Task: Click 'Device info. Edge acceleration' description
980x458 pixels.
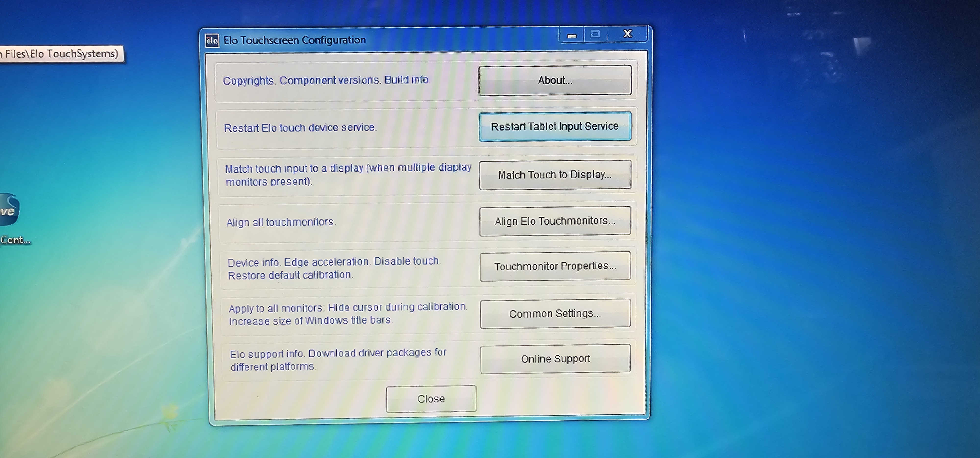Action: (334, 268)
